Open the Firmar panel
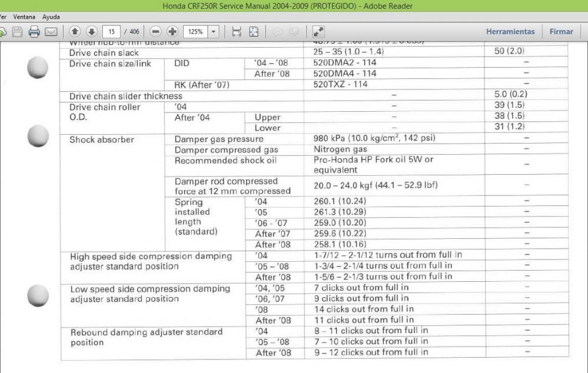This screenshot has height=373, width=588. click(561, 32)
